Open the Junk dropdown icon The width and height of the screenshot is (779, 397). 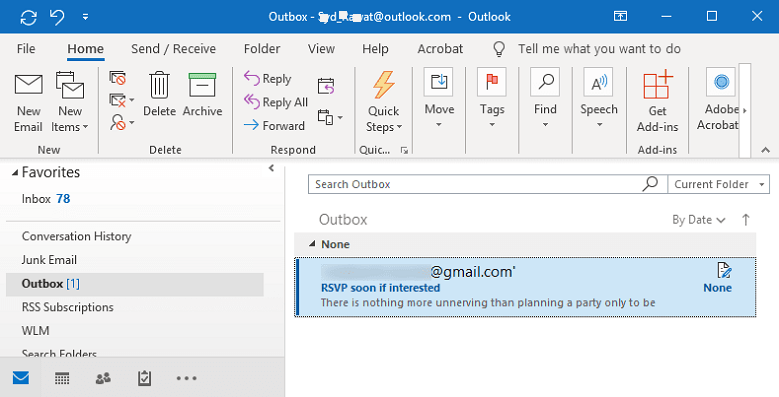pos(121,122)
